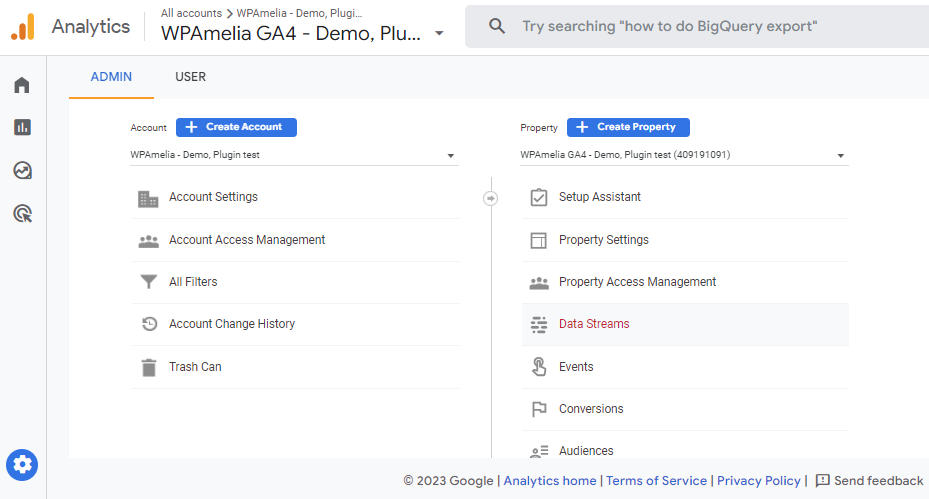Click the All Filters funnel icon

pos(149,282)
